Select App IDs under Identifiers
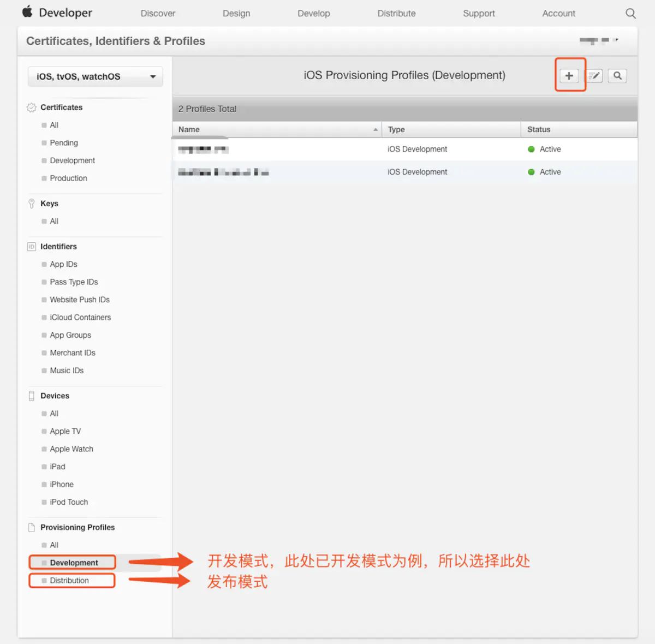 click(63, 264)
